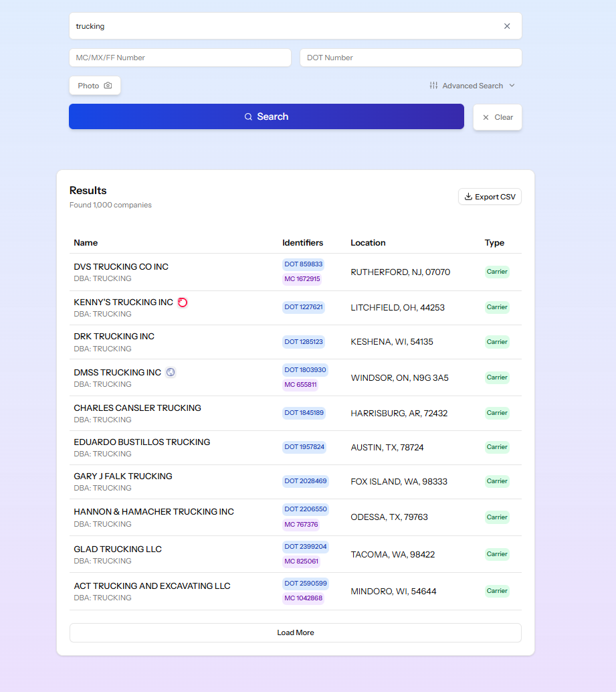The width and height of the screenshot is (616, 692).
Task: Clear the search text using the X icon
Action: [x=507, y=25]
